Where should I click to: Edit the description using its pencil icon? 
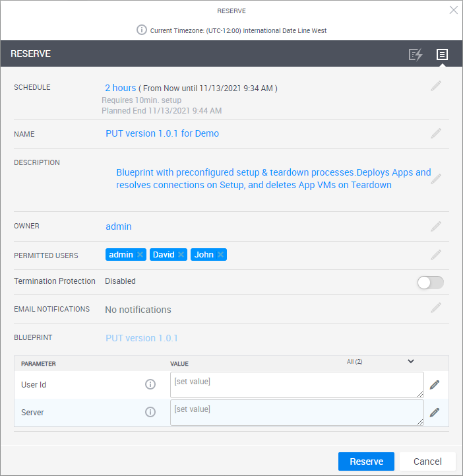pyautogui.click(x=436, y=178)
